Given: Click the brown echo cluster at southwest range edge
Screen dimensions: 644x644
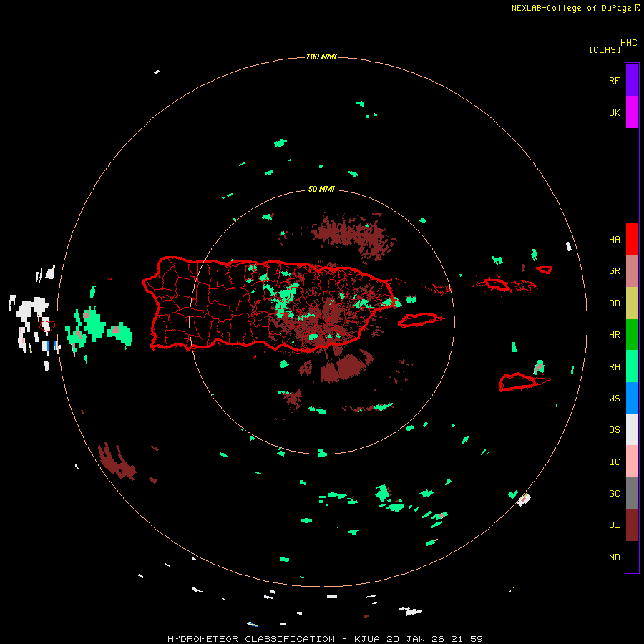Looking at the screenshot, I should pos(117,462).
